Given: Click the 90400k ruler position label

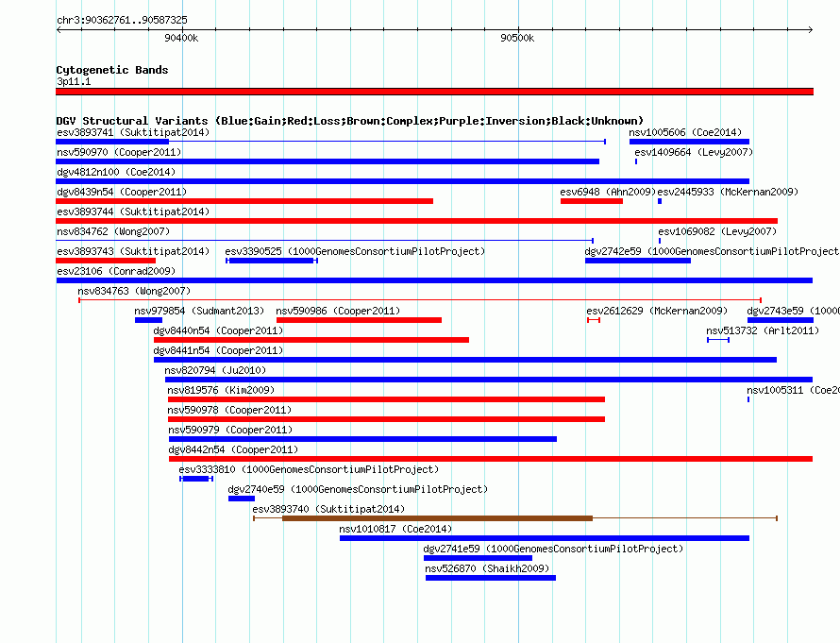Looking at the screenshot, I should point(181,38).
